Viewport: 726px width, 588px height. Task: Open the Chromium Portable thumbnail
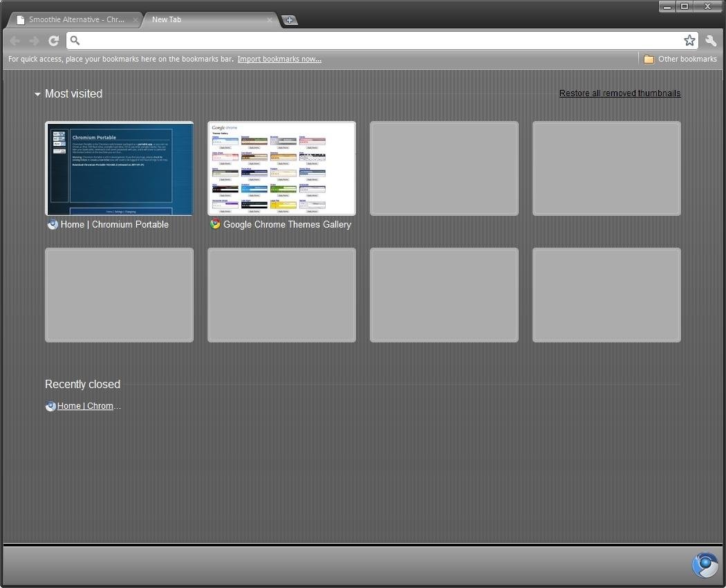coord(119,169)
